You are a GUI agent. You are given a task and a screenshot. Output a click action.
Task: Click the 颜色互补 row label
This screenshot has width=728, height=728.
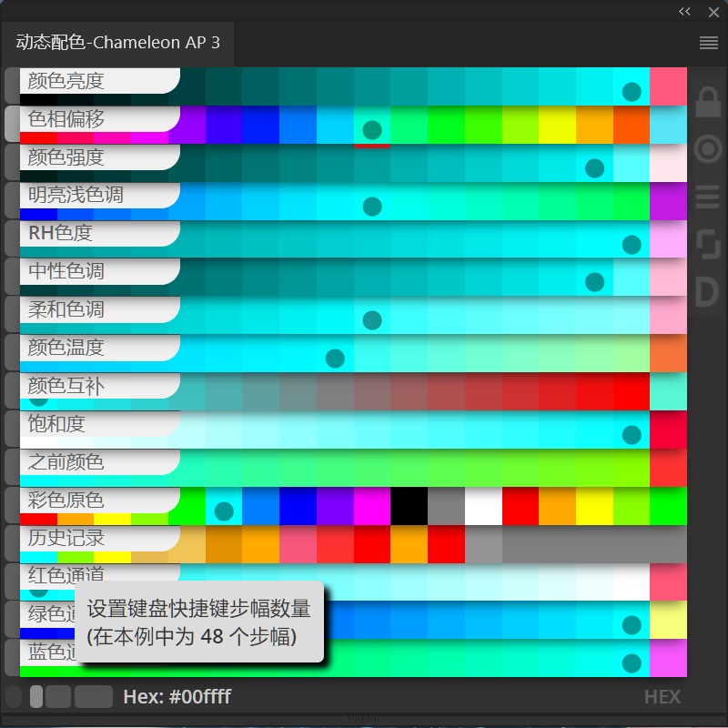point(66,385)
